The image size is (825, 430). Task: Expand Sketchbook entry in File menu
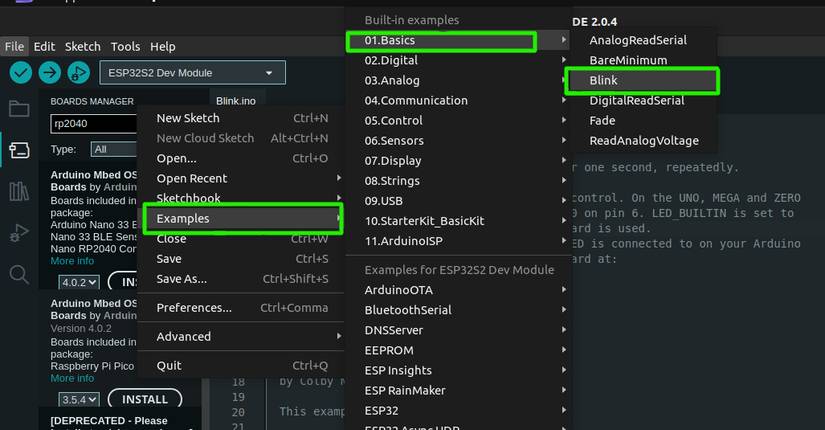pyautogui.click(x=242, y=198)
